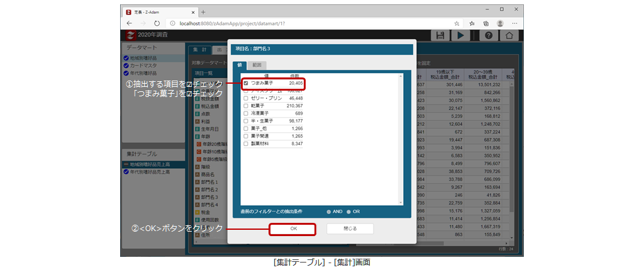Close the 定義 - Z-Adam browser tab
Viewport: 644px width, 277px height.
[x=193, y=12]
